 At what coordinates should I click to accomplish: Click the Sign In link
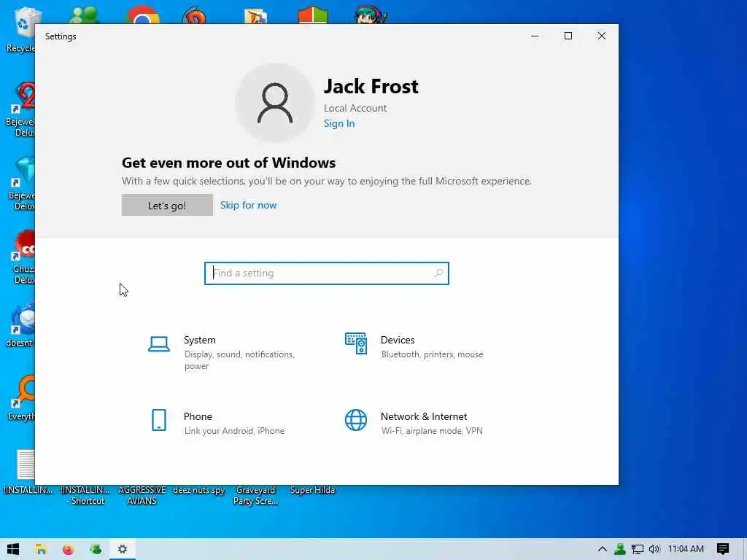pyautogui.click(x=339, y=123)
